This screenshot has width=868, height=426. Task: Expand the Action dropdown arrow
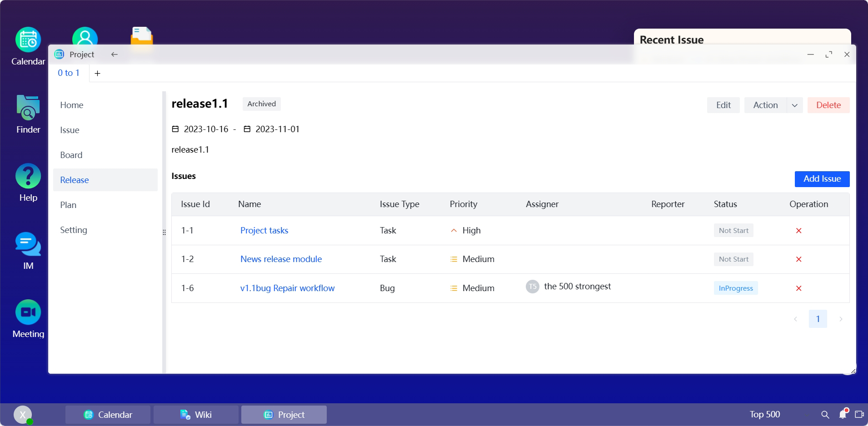click(x=794, y=105)
